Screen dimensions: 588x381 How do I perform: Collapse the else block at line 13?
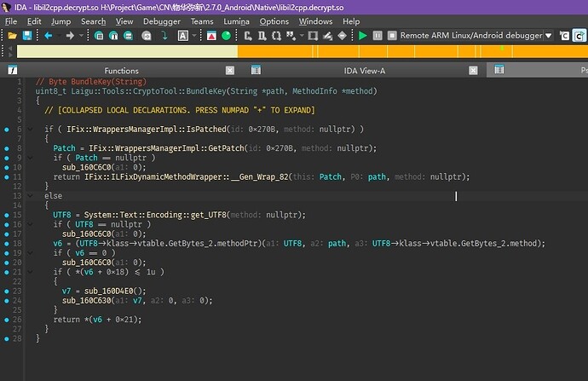coord(30,196)
